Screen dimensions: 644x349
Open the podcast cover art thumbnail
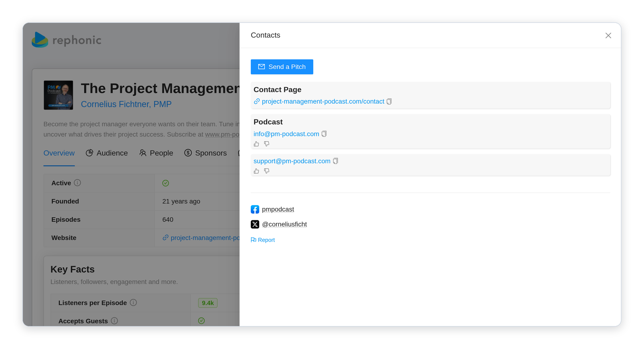pos(58,95)
